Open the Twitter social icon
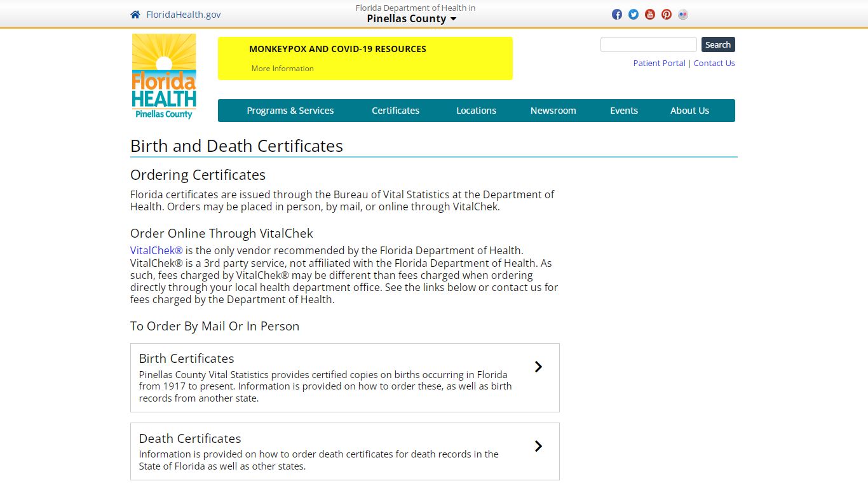This screenshot has height=488, width=868. click(634, 14)
